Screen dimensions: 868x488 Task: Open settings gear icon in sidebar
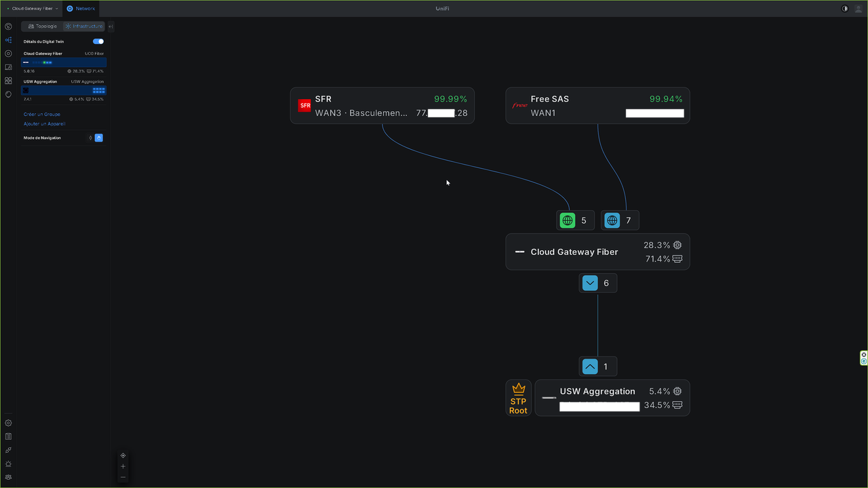pyautogui.click(x=8, y=423)
